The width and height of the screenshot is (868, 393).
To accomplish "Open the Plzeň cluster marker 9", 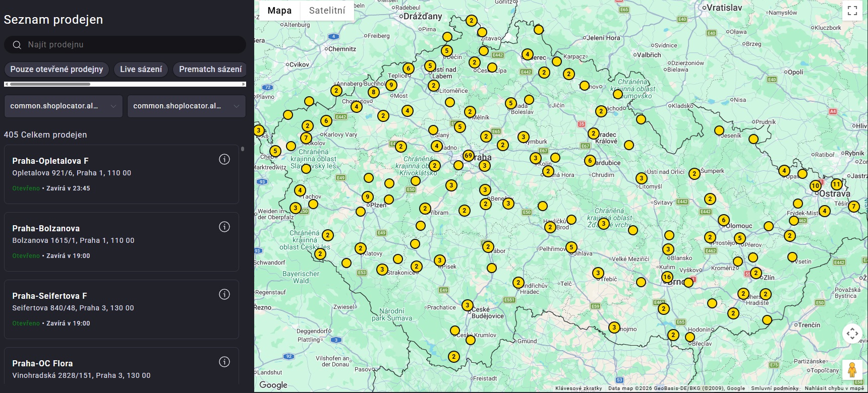I will [x=368, y=196].
